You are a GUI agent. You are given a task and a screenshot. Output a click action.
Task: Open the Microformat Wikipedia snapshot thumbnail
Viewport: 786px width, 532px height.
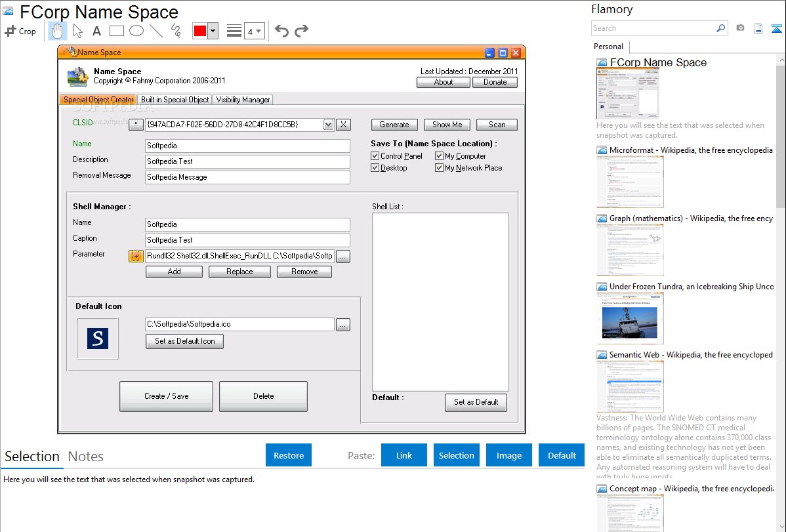point(630,182)
